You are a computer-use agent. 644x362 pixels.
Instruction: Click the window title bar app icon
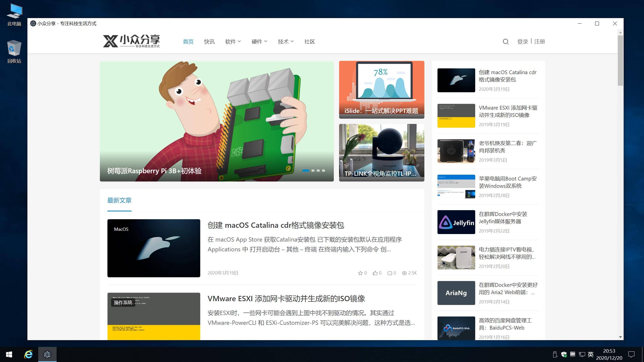point(33,23)
